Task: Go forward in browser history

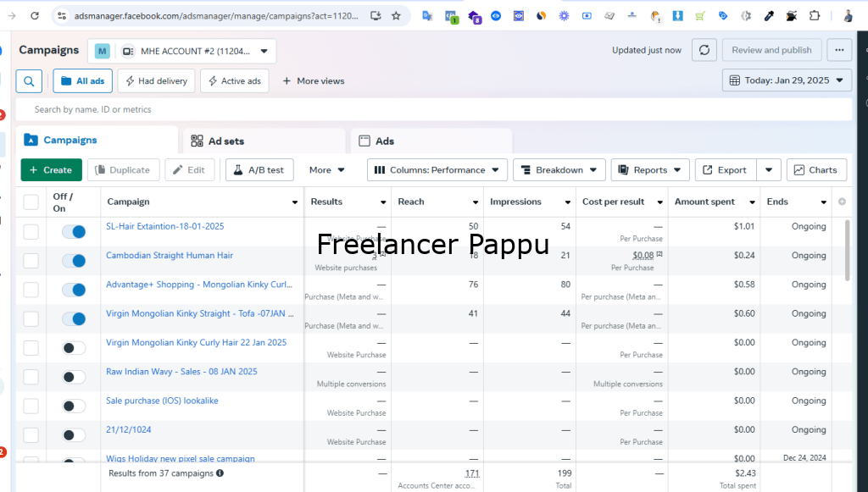Action: click(12, 16)
